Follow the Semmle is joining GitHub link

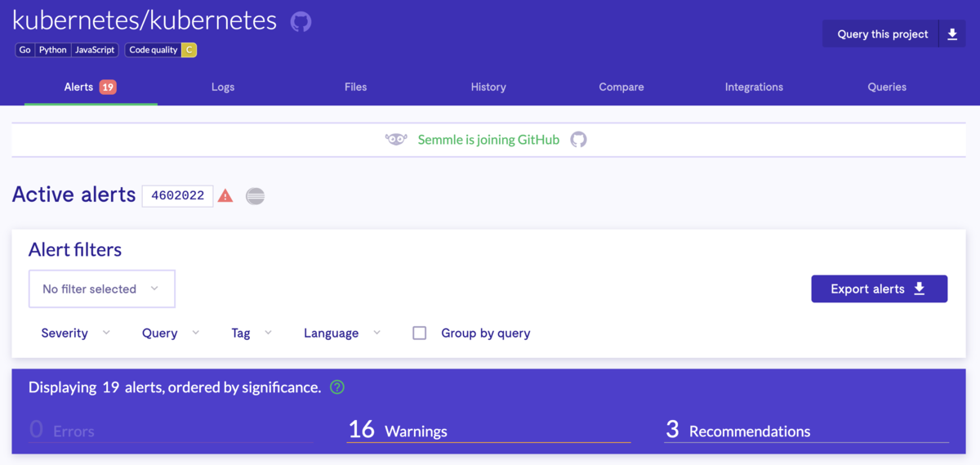point(488,140)
